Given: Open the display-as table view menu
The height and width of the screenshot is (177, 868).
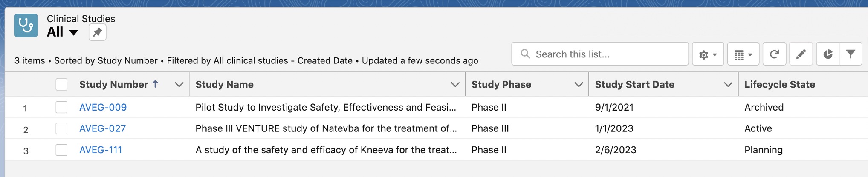Looking at the screenshot, I should tap(743, 54).
